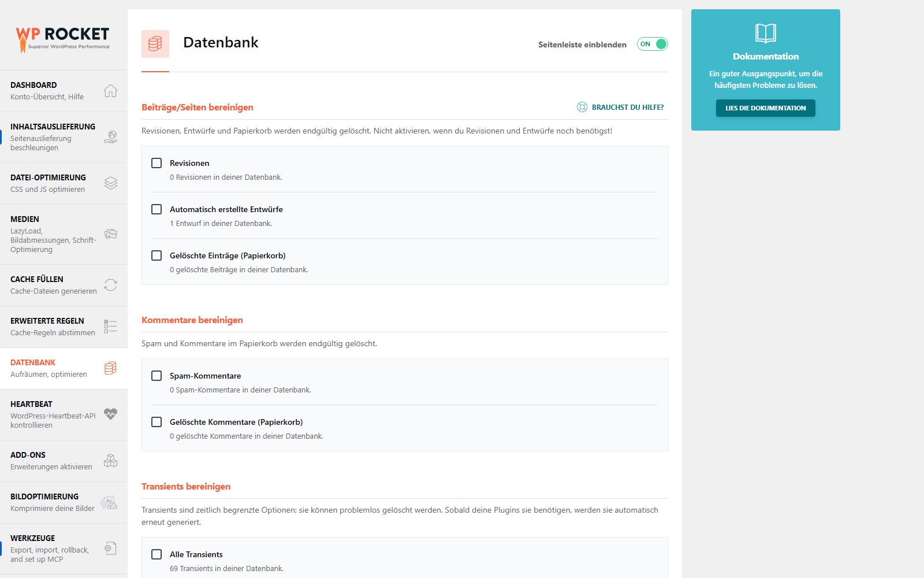This screenshot has height=578, width=924.
Task: Click '69 Transients in deiner Datenbank' text
Action: (x=226, y=569)
